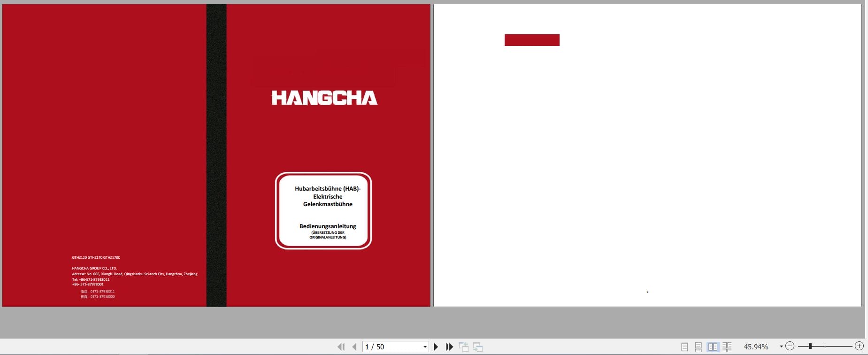
Task: Click the GTHZ120 GTHZ170 GTHZ170C model text
Action: tap(96, 258)
